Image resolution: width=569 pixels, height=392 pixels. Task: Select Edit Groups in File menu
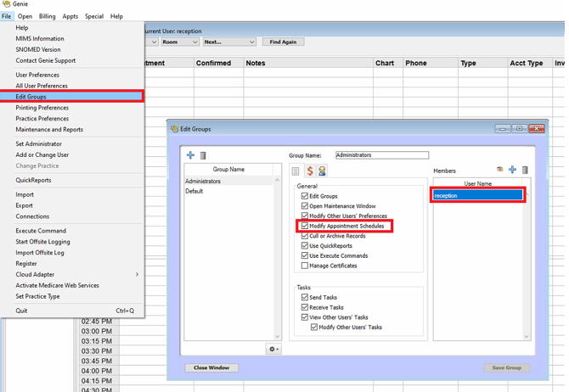31,97
